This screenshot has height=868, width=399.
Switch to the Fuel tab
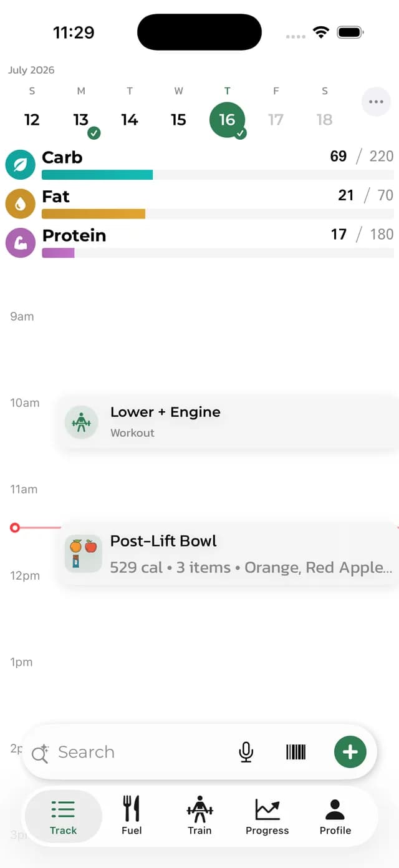[132, 816]
